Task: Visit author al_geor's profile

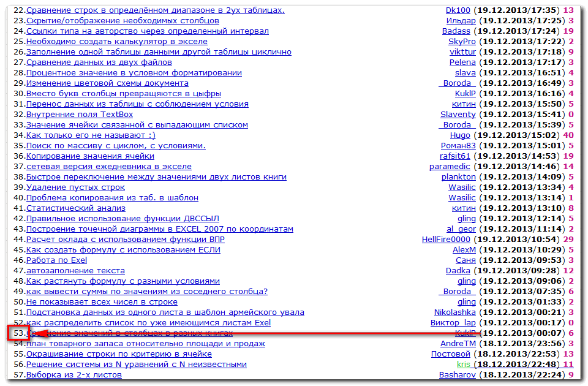Action: 461,229
